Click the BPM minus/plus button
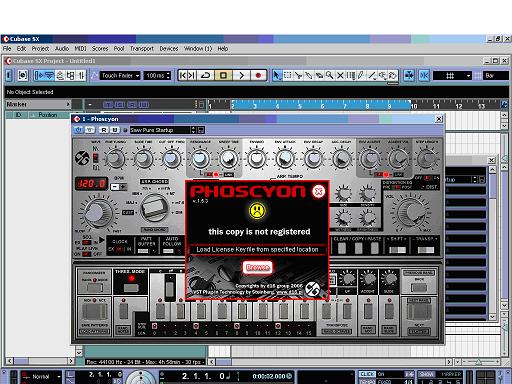 (118, 187)
